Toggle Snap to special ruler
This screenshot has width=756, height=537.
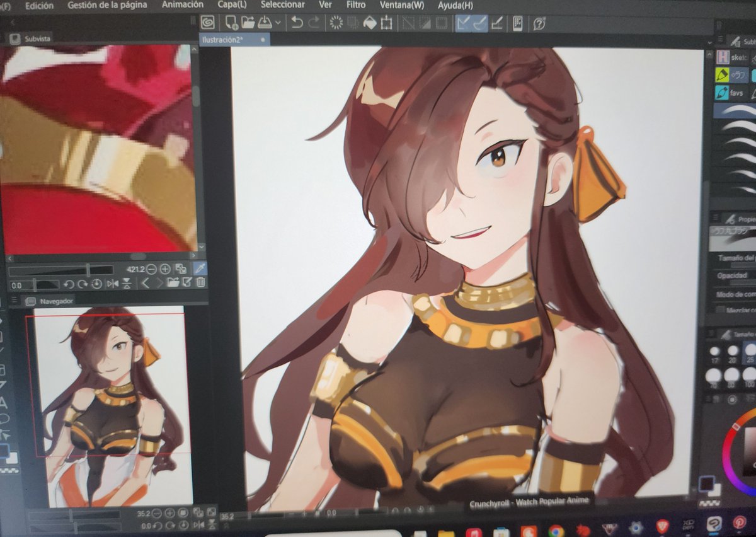coord(480,23)
